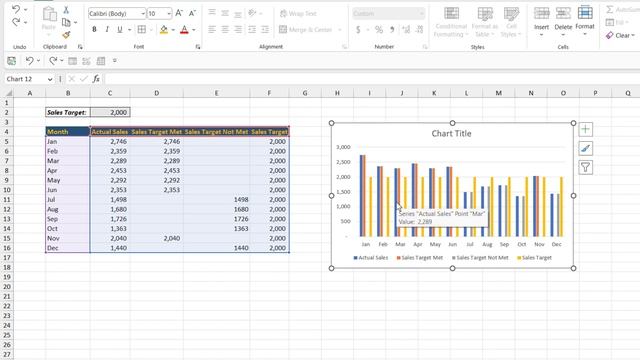Open Chart Filters funnel button
This screenshot has width=640, height=360.
[x=586, y=167]
